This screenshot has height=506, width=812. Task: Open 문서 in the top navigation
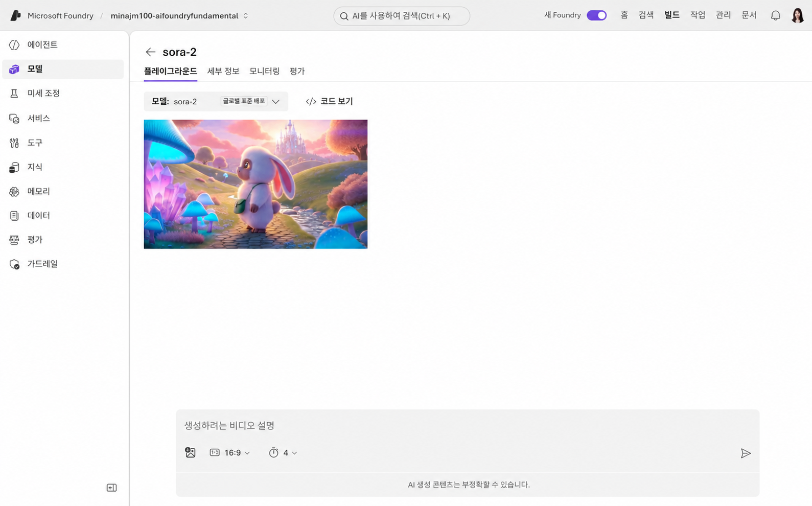click(x=749, y=15)
